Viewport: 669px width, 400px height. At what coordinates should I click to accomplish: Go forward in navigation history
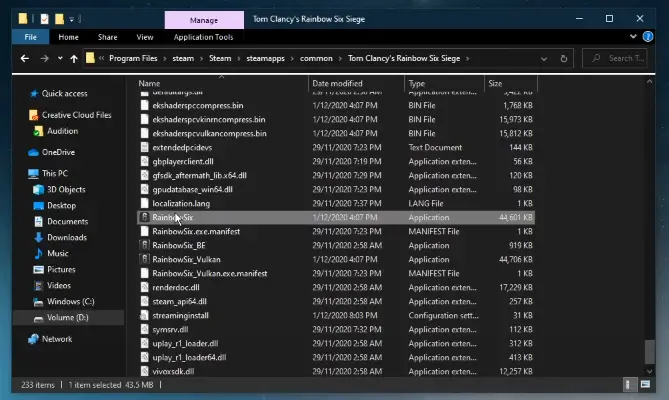click(x=44, y=58)
